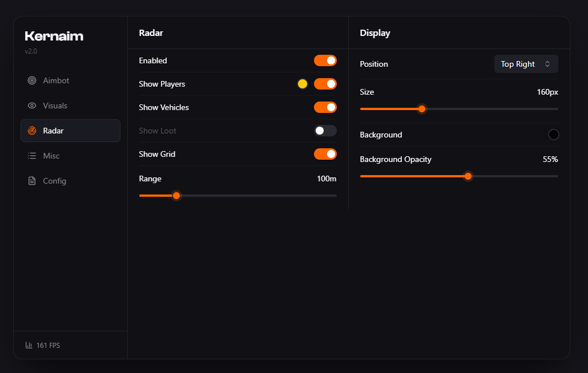The height and width of the screenshot is (373, 588).
Task: Turn off the Show Players toggle
Action: tap(325, 84)
